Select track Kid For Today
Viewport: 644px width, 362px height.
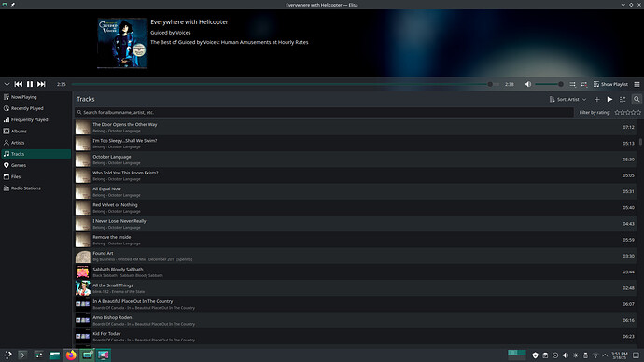[x=356, y=336]
